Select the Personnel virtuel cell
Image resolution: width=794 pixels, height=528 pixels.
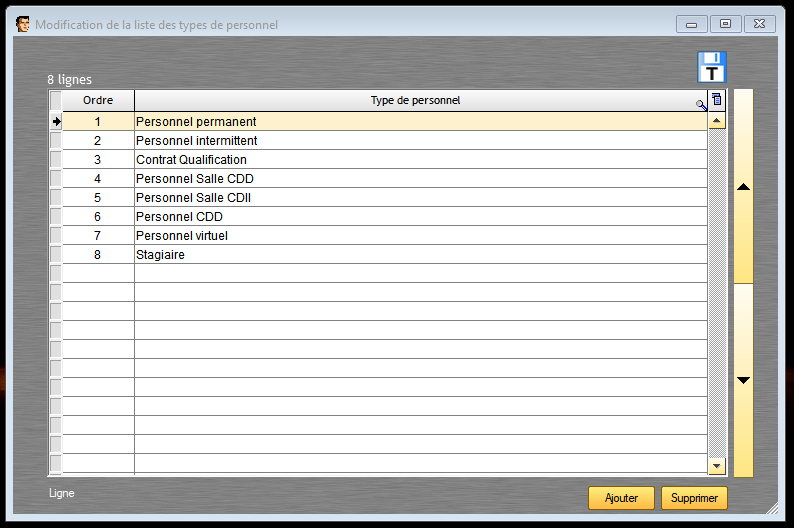click(x=421, y=235)
